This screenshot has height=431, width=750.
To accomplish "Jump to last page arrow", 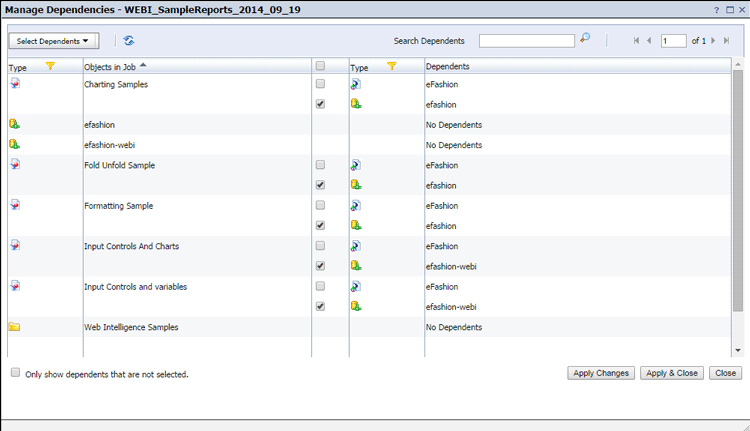I will (x=727, y=41).
